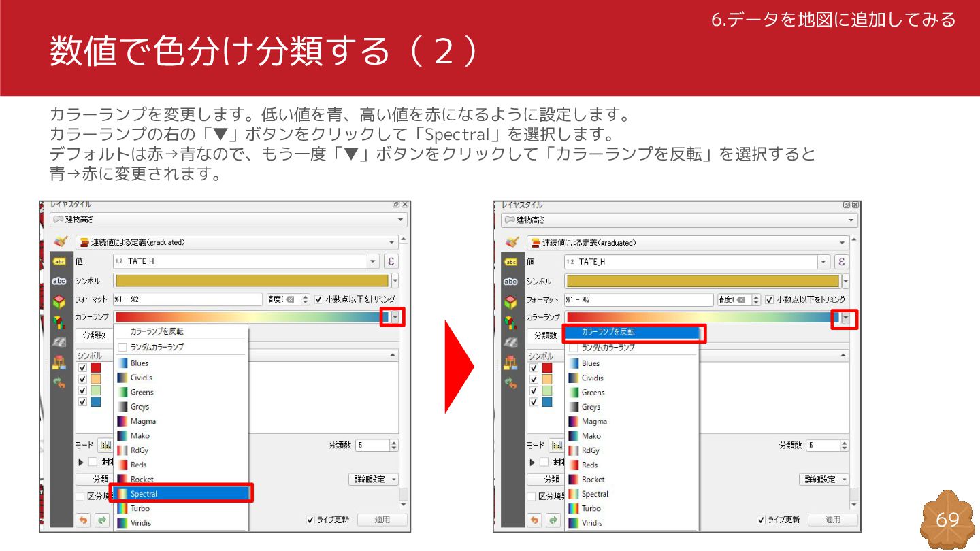Click the 分類数 tab in left panel

click(94, 335)
